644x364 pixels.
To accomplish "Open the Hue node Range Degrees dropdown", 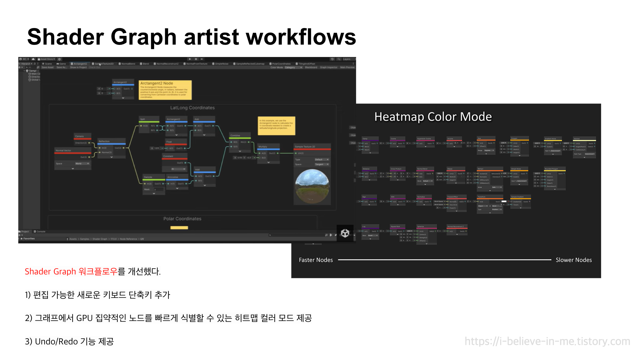I will [x=489, y=150].
